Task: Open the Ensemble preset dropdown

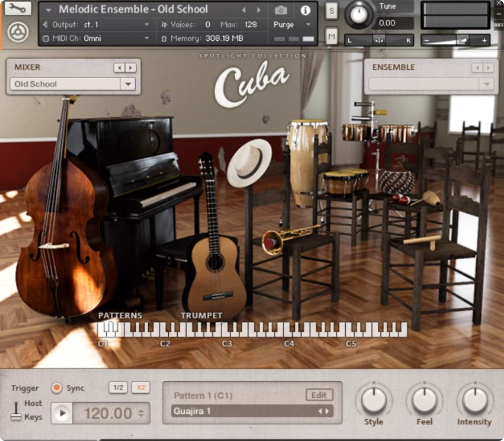Action: [x=431, y=84]
